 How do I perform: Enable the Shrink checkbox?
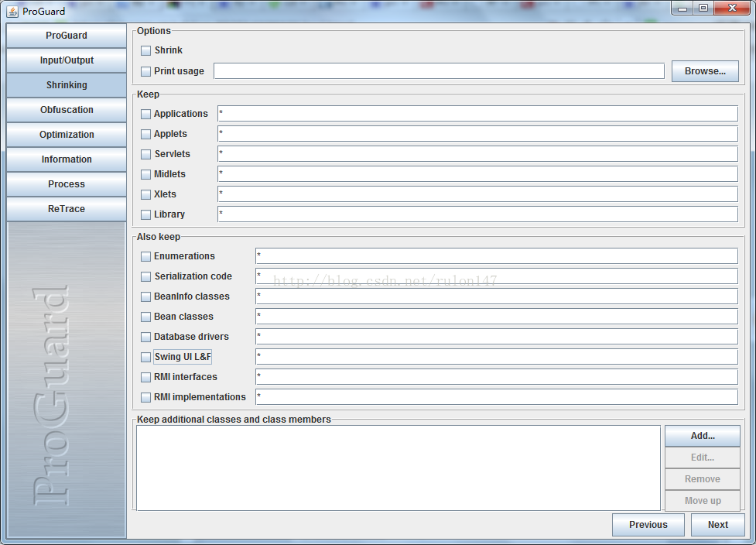coord(145,50)
